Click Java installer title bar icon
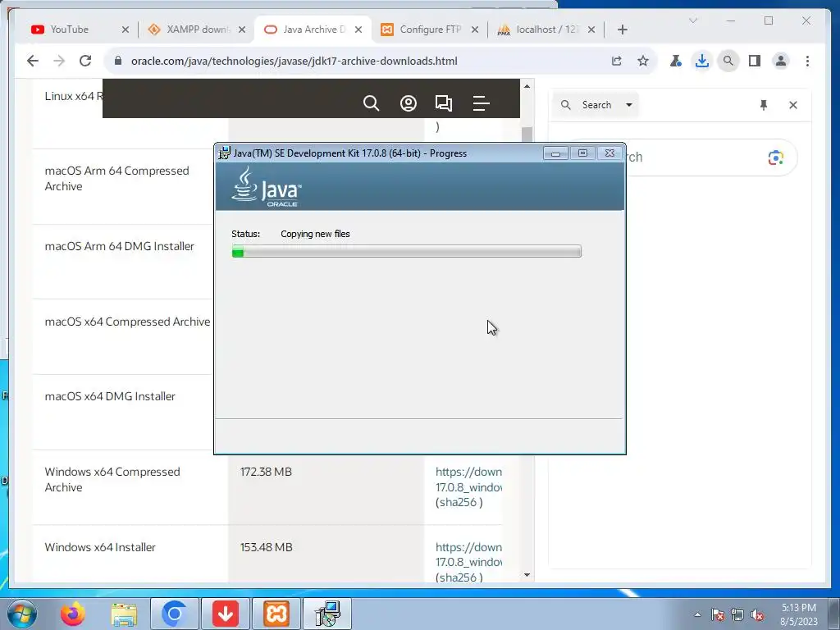Image resolution: width=840 pixels, height=630 pixels. tap(225, 153)
